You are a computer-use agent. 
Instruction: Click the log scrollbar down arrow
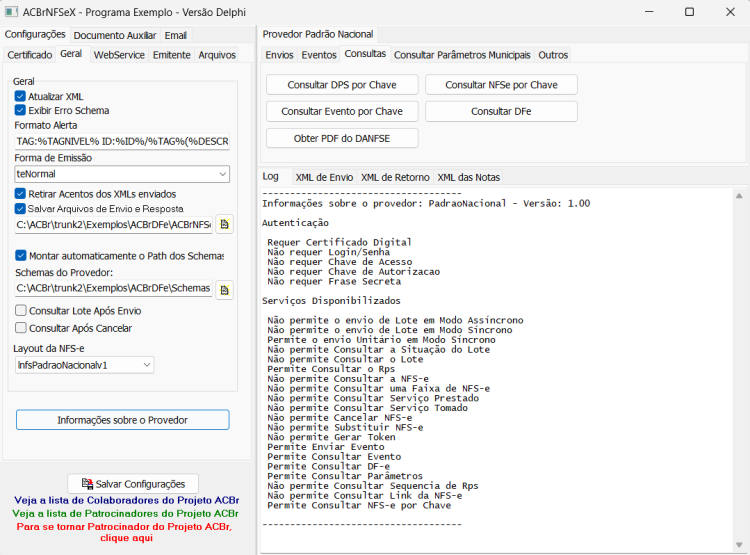pos(739,545)
